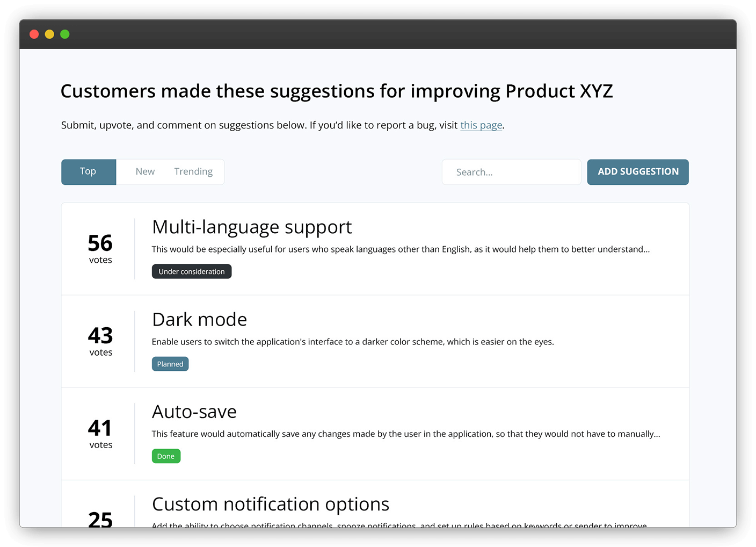Click the Under consideration status badge
The image size is (756, 547).
click(x=192, y=271)
